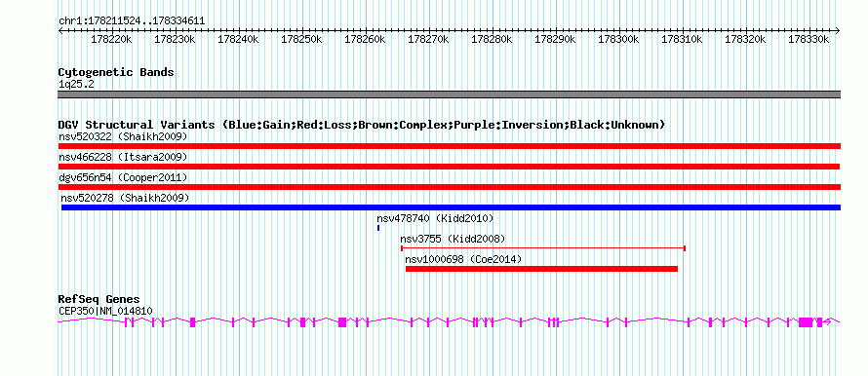This screenshot has height=376, width=868.
Task: Click the 178320k ruler tick label
Action: tap(746, 39)
